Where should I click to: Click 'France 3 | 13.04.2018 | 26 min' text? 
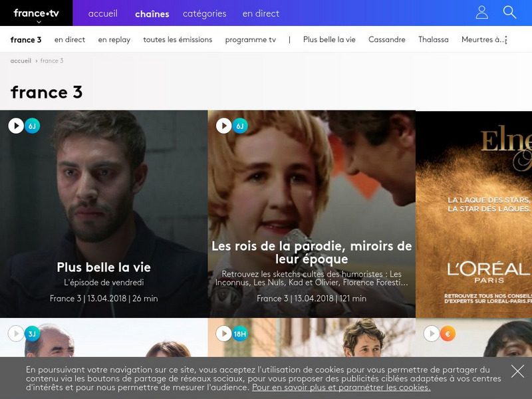point(104,299)
